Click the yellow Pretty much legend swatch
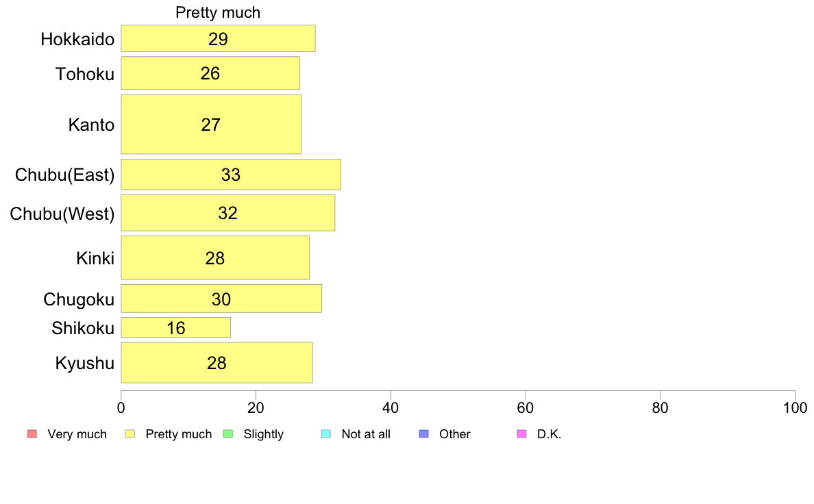814x504 pixels. (129, 434)
